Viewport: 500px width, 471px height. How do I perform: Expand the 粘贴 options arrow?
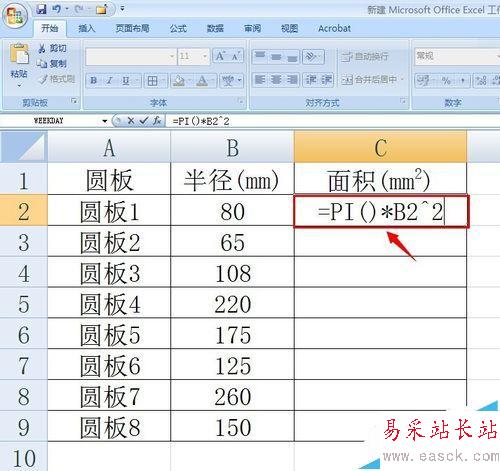(x=19, y=86)
